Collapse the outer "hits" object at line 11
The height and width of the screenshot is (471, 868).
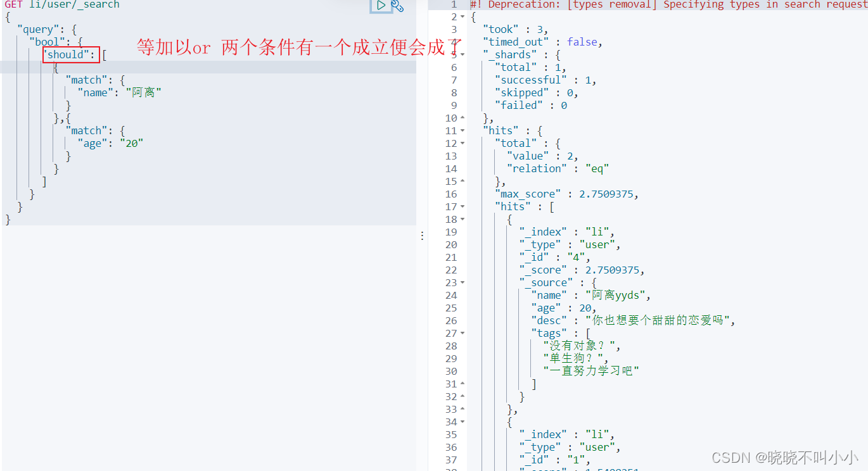(463, 130)
